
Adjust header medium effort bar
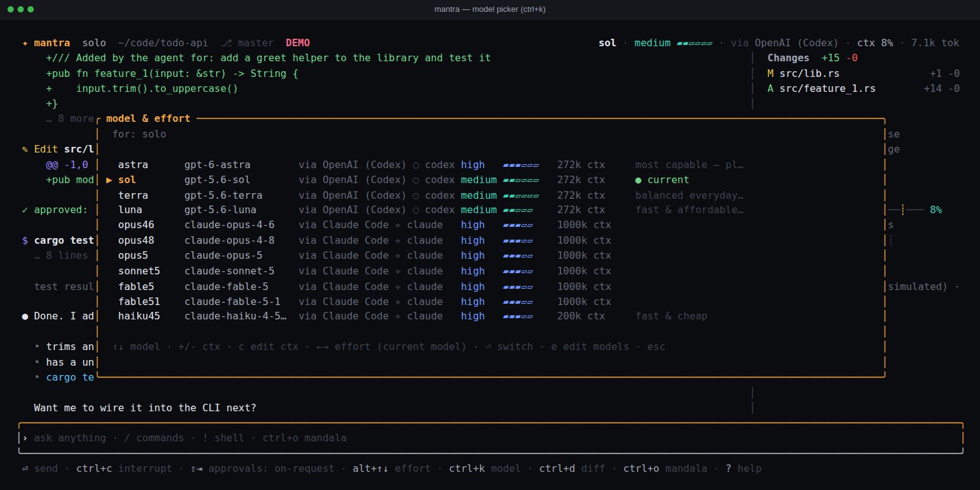(694, 43)
